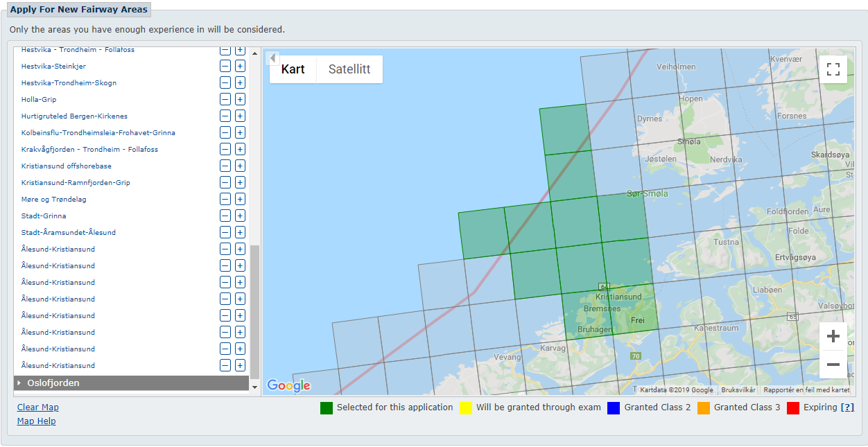This screenshot has width=868, height=447.
Task: Zoom out on the map
Action: (833, 365)
